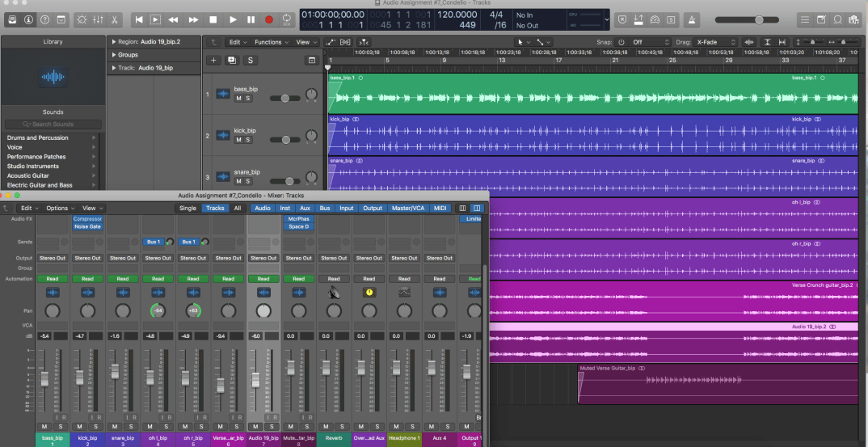Click Space D plug-in slot

pos(298,226)
